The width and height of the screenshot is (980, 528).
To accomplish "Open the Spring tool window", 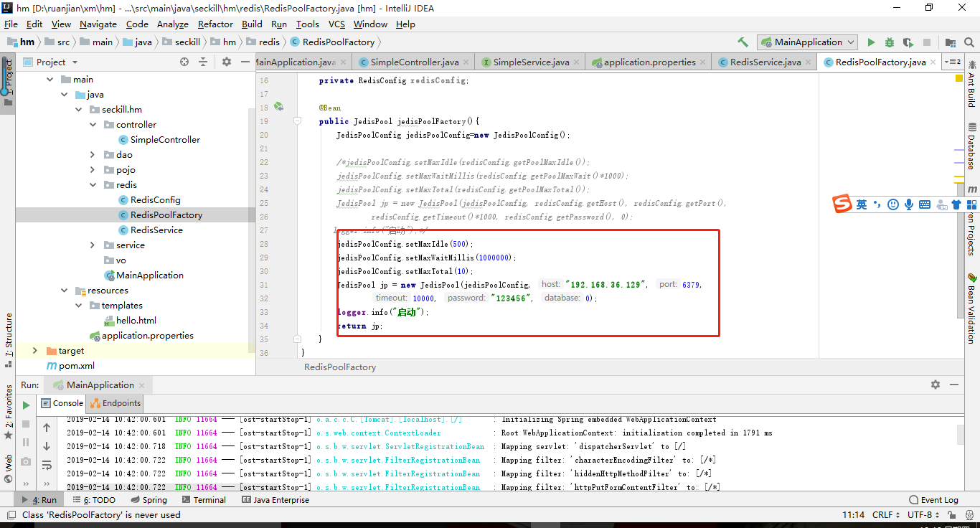I will point(149,500).
